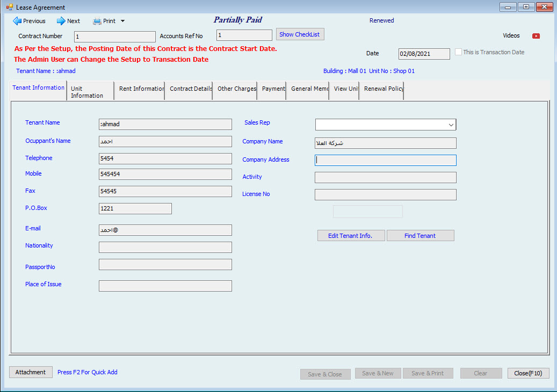
Task: Open the Videos YouTube icon
Action: 536,36
